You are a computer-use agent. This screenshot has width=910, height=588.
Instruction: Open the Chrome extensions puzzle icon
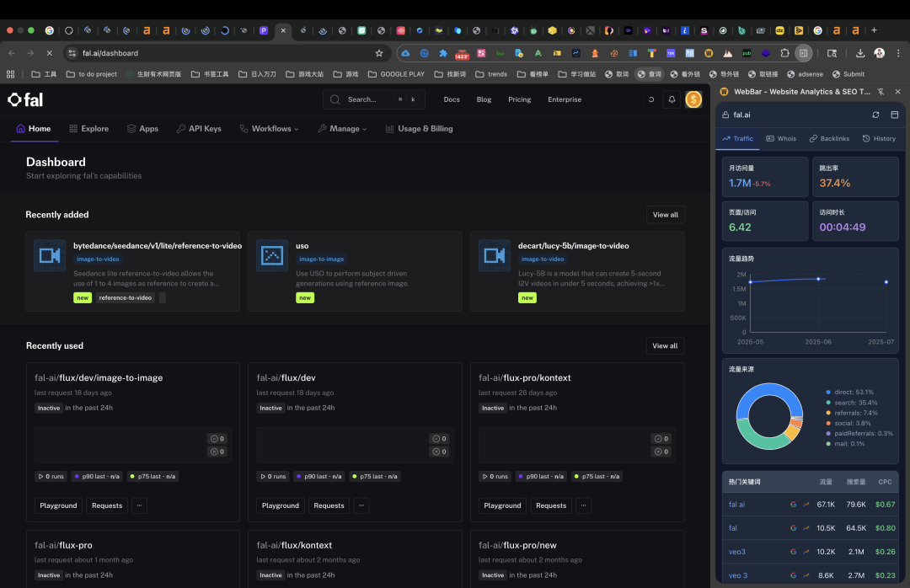tap(784, 53)
